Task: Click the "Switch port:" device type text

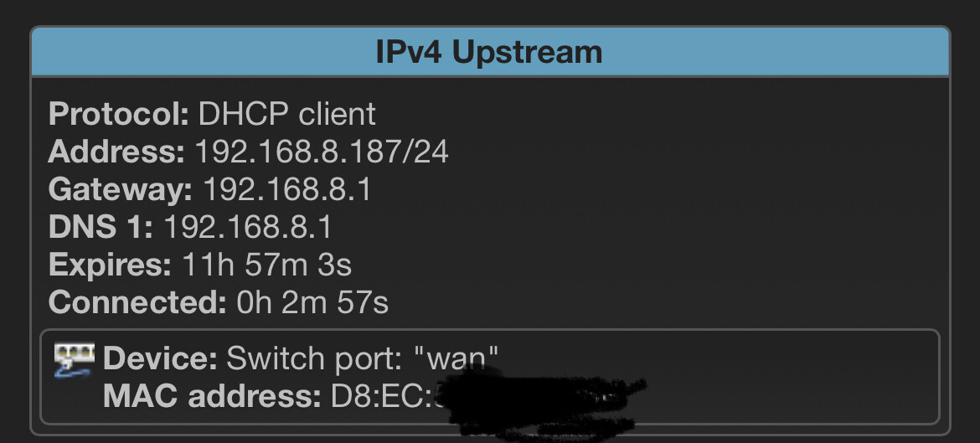Action: (x=316, y=359)
